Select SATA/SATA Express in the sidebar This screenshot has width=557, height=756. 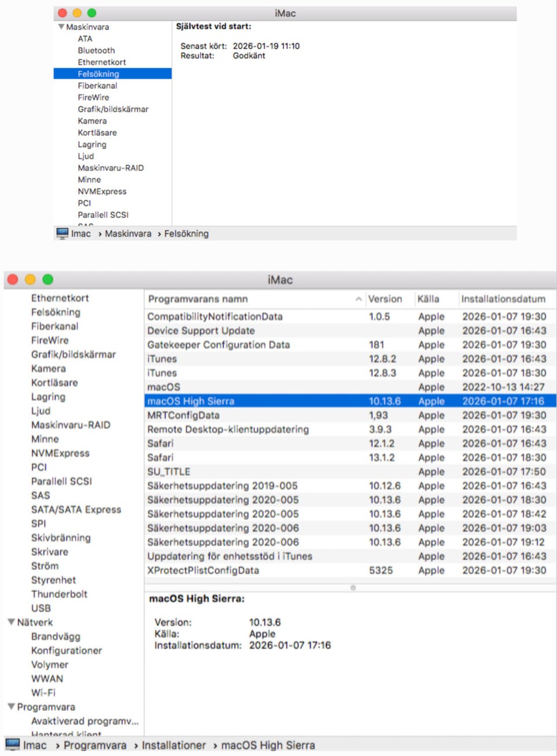click(x=76, y=509)
